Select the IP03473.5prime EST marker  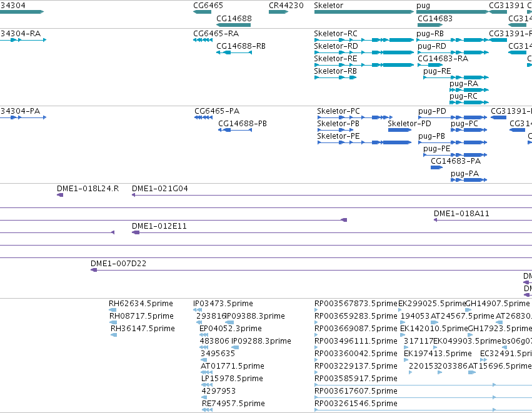(198, 310)
